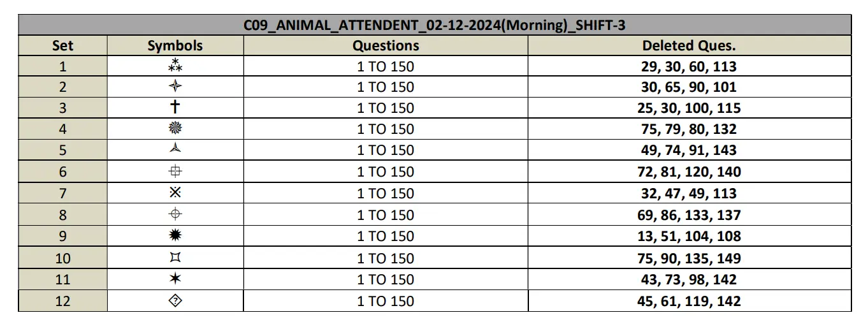Screen dimensions: 868x329
Task: Click the Set number 6 cell
Action: coord(62,172)
